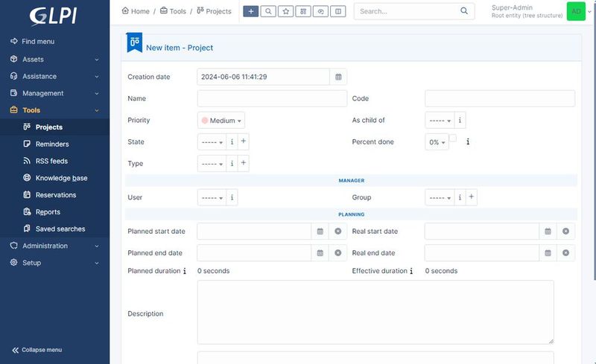The image size is (596, 364).
Task: Clear the Planned end date field
Action: (x=338, y=252)
